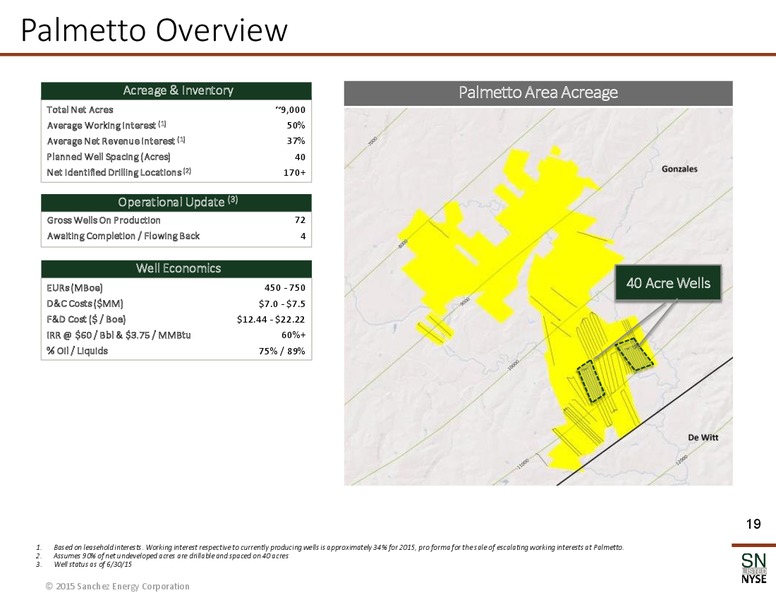The image size is (776, 600).
Task: Click the dashed well outline farther from the 40 Acre Wells callout
Action: [591, 381]
